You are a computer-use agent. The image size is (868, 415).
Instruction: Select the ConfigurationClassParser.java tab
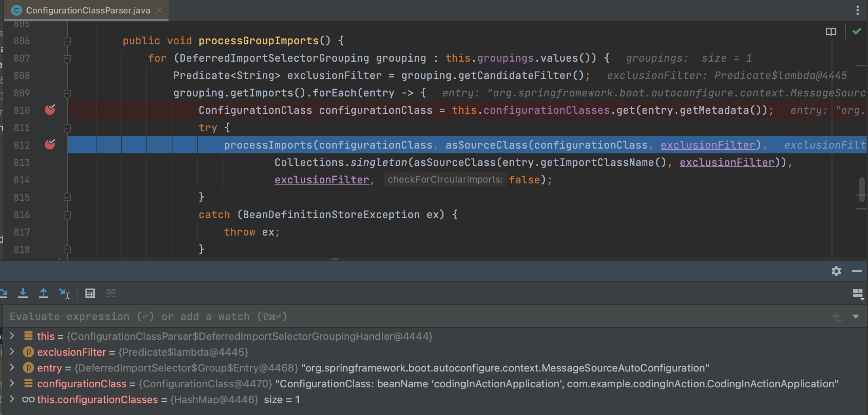(x=88, y=10)
